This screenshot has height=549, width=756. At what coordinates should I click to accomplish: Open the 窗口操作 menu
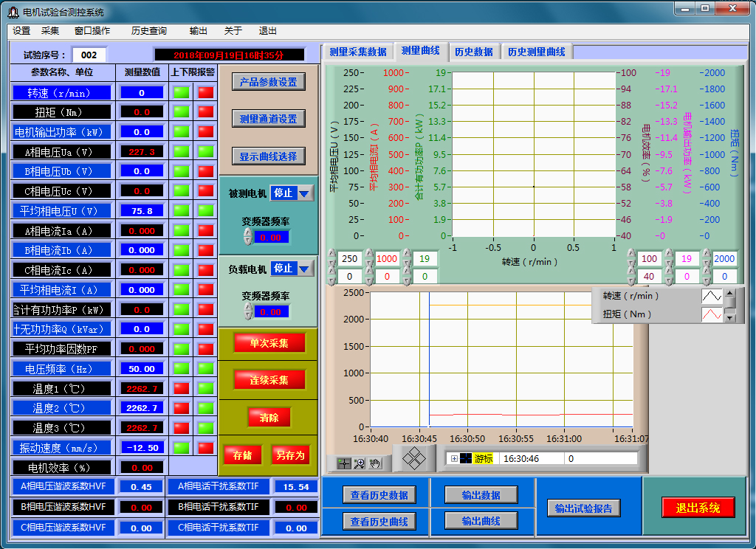click(x=92, y=31)
